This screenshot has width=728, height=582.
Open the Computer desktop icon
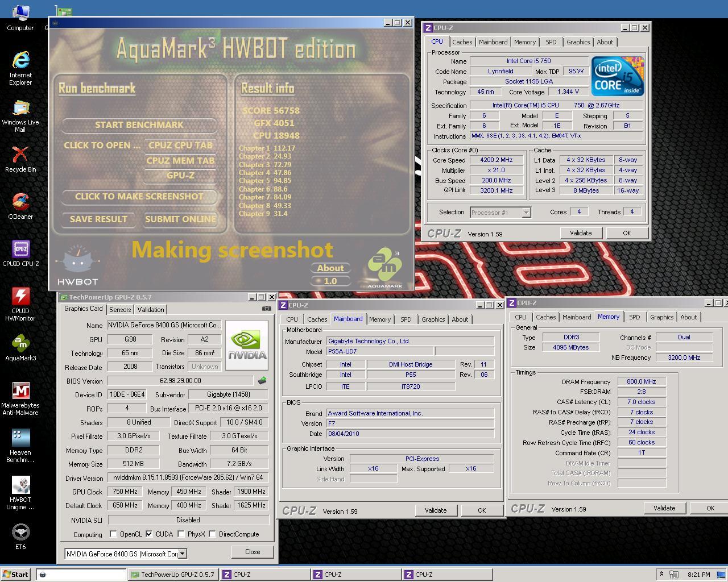tap(20, 17)
